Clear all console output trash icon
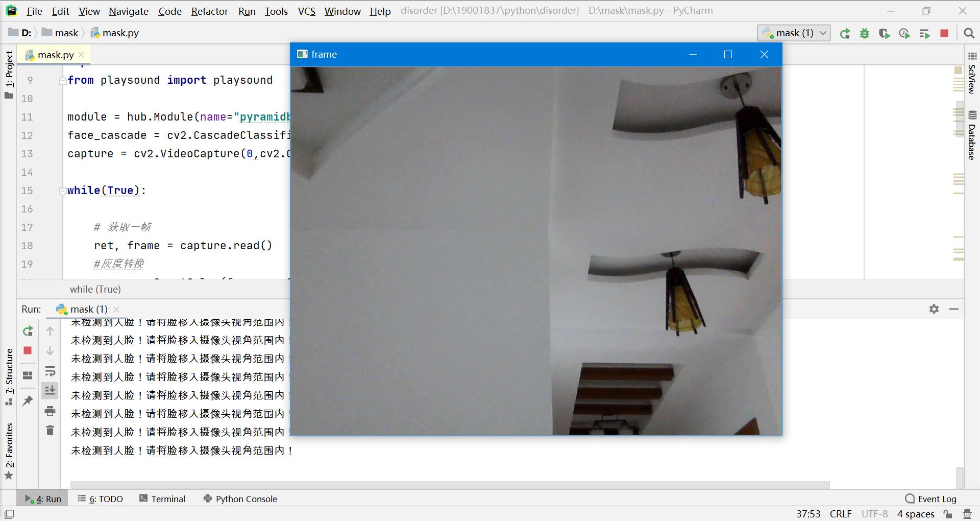The height and width of the screenshot is (521, 980). [50, 431]
